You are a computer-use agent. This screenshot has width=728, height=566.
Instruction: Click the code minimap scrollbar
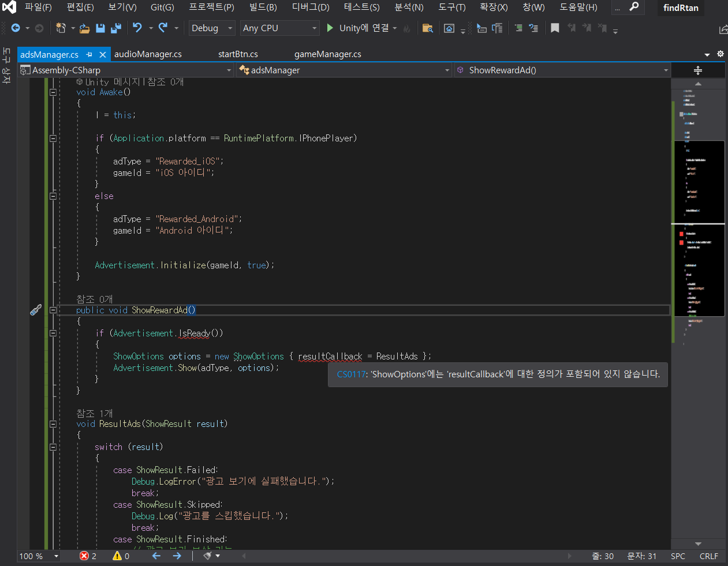(698, 314)
